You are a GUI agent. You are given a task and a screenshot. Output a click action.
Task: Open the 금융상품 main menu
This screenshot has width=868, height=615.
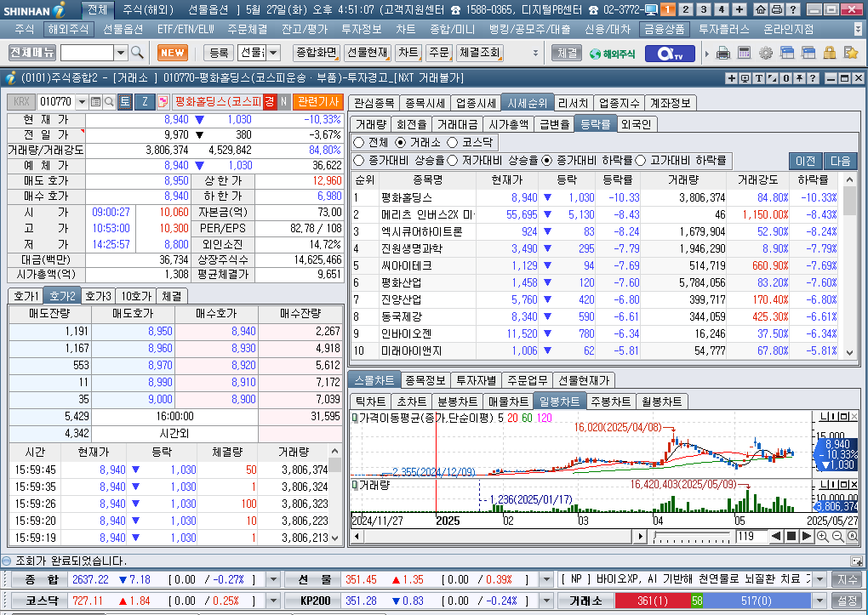coord(665,29)
